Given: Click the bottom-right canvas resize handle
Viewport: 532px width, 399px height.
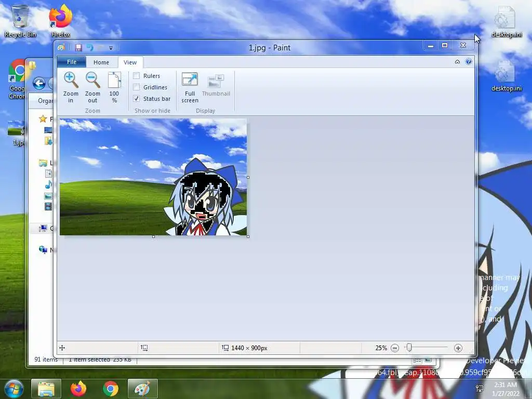Looking at the screenshot, I should tap(248, 236).
